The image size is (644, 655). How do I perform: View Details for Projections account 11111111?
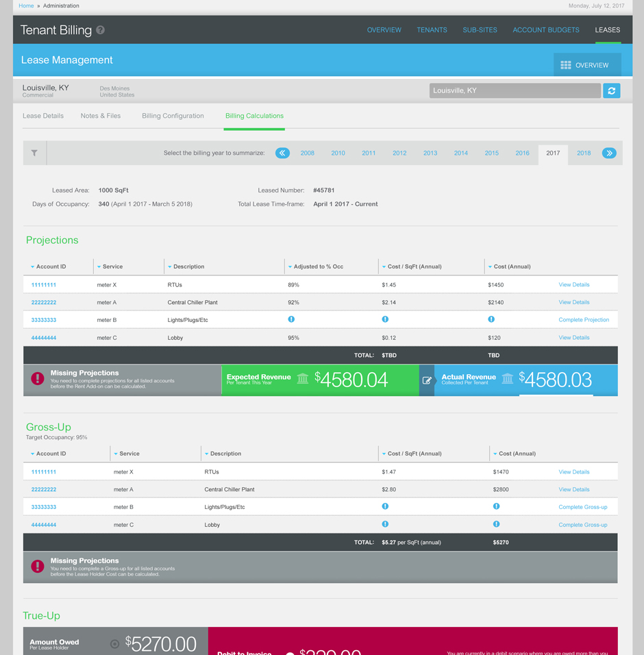click(x=574, y=284)
